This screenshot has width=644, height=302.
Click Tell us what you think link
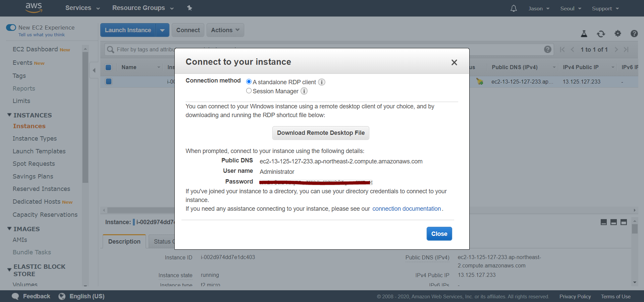pyautogui.click(x=42, y=35)
